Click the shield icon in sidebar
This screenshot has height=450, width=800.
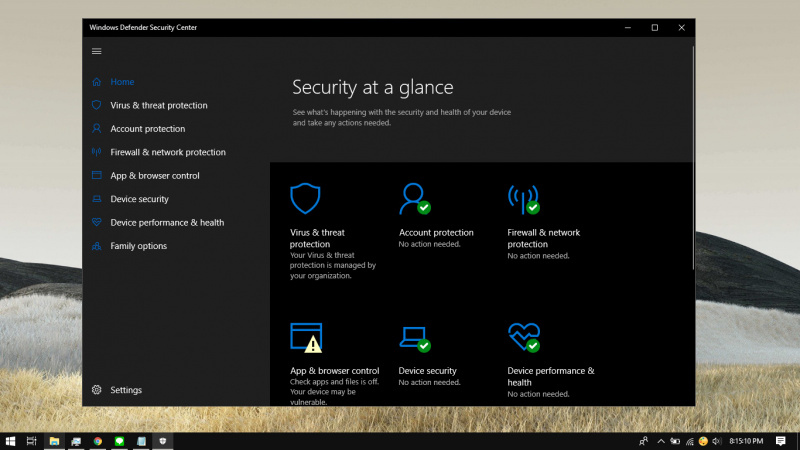click(x=96, y=105)
